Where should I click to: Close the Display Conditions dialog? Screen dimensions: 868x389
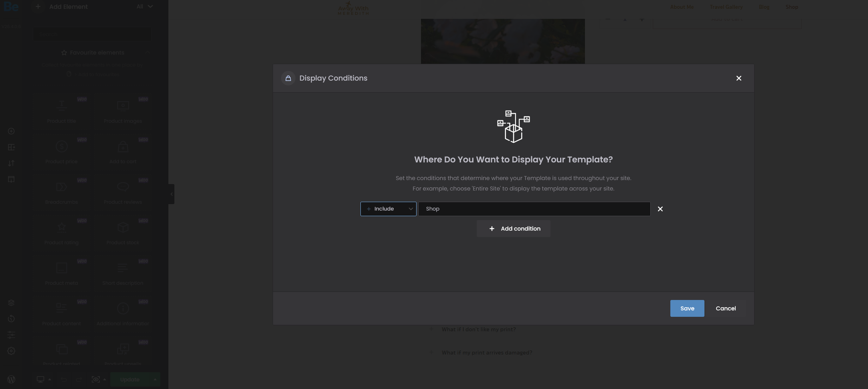[739, 78]
